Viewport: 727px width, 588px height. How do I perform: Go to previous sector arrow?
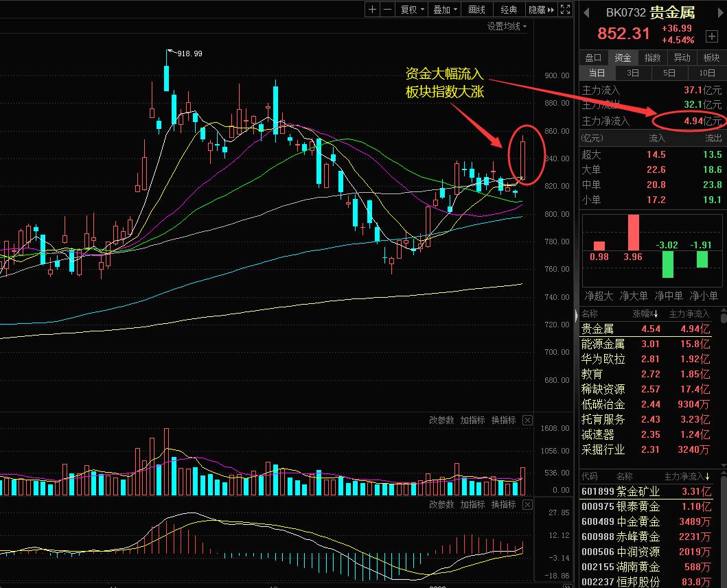click(586, 12)
